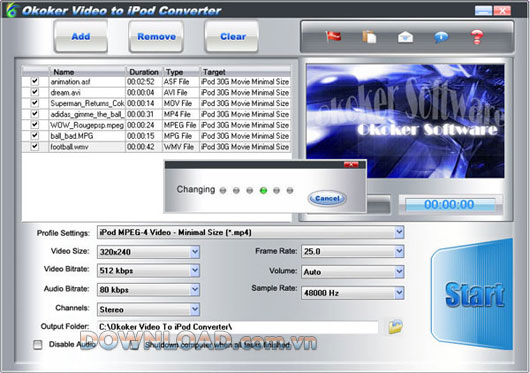Enable the Disable Audio checkbox
The height and width of the screenshot is (373, 530).
coord(38,345)
